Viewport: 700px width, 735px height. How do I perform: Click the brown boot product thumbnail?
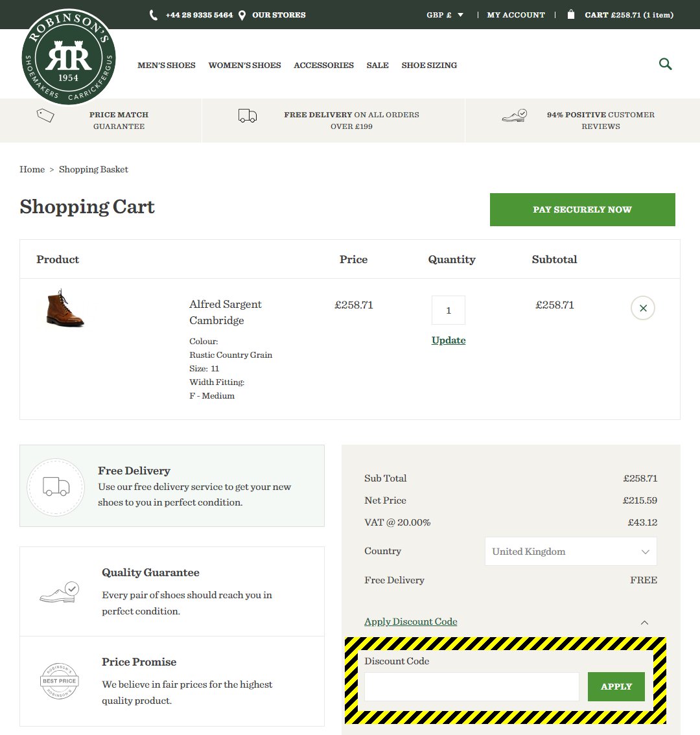65,307
